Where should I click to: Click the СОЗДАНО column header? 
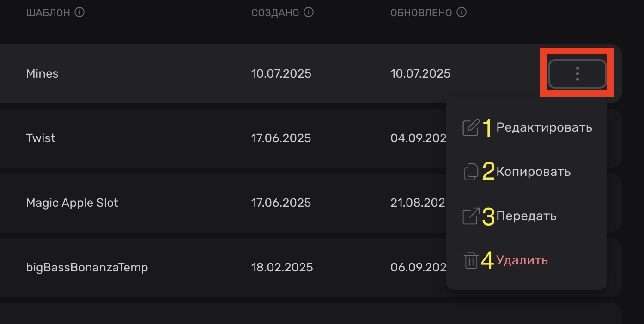(x=275, y=12)
